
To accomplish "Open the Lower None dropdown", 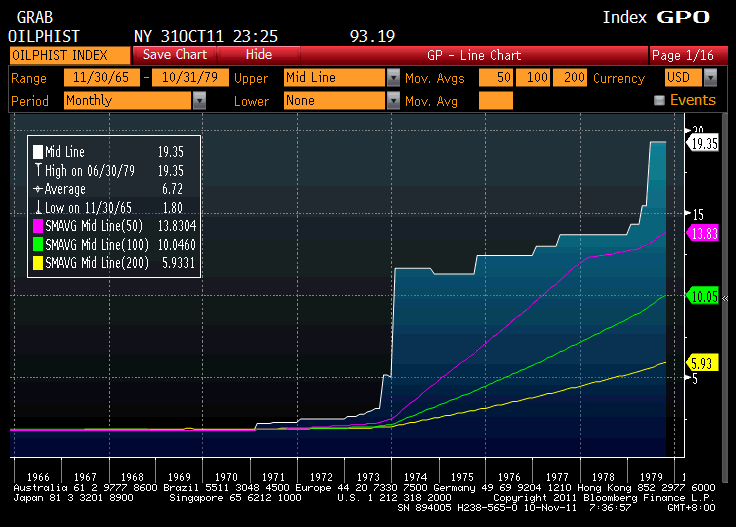I will pos(393,100).
